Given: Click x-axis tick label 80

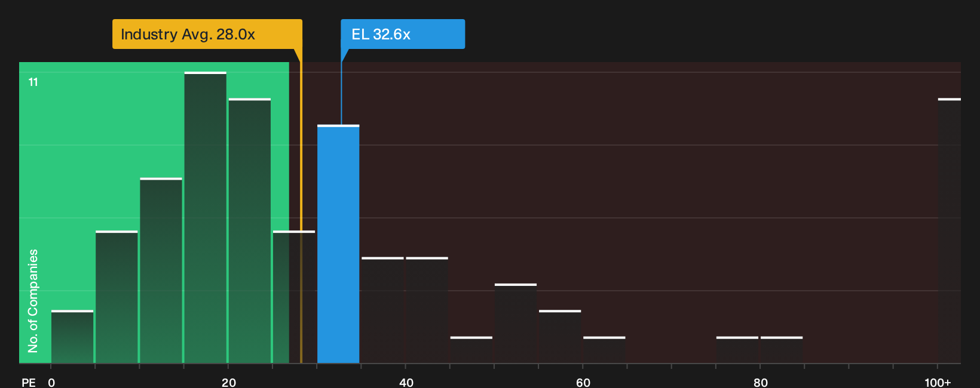Looking at the screenshot, I should pyautogui.click(x=761, y=383).
